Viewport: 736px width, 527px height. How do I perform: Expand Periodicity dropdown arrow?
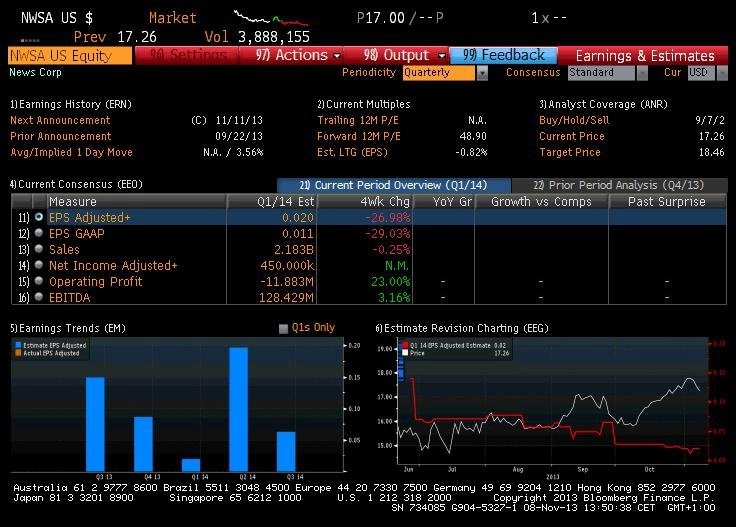pyautogui.click(x=482, y=73)
